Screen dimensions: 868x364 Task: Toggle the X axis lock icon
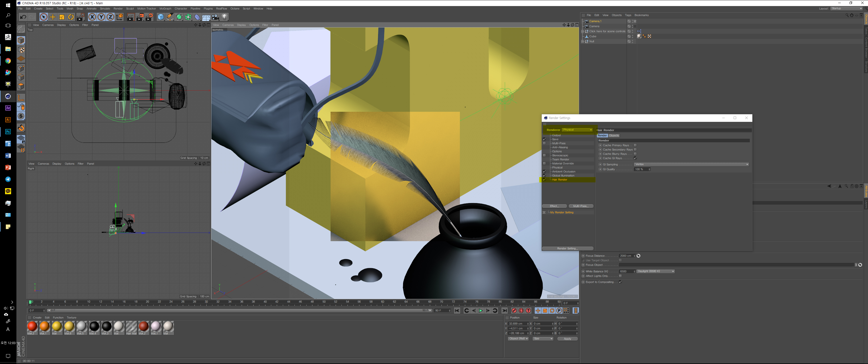pyautogui.click(x=92, y=17)
